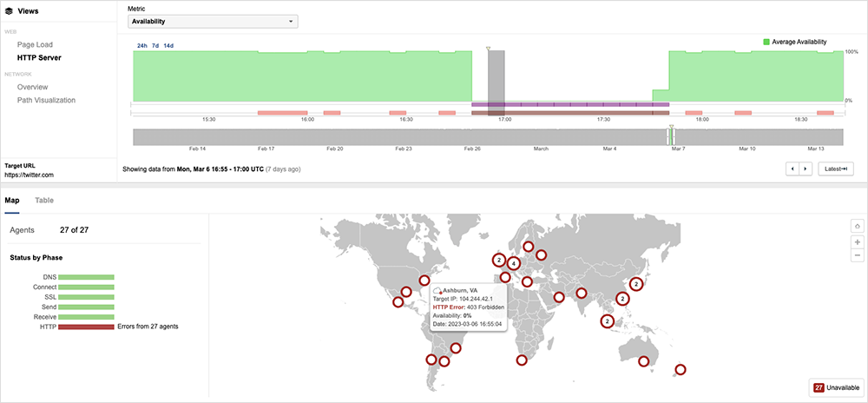
Task: Switch to the Table tab
Action: [x=43, y=200]
